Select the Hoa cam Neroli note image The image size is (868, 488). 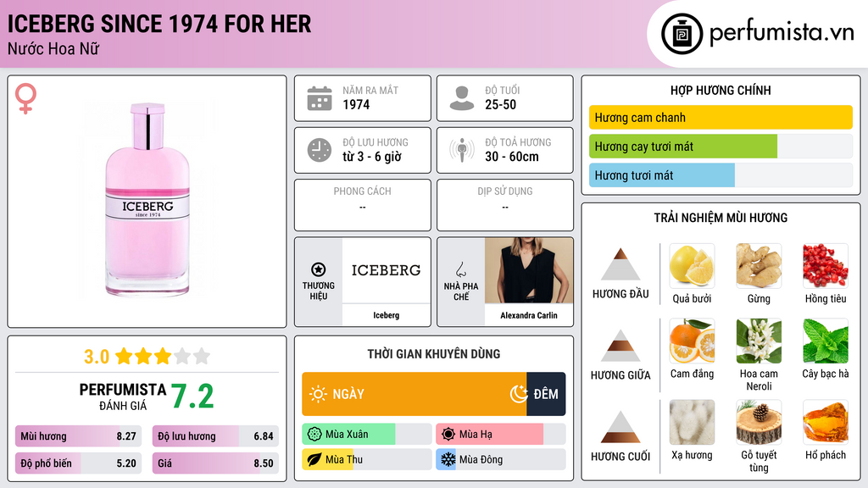tap(759, 341)
